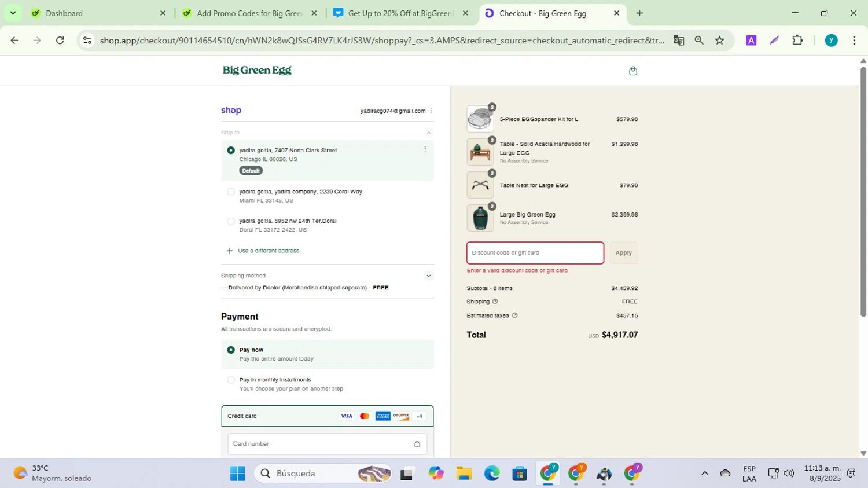Click the Visa card icon
868x488 pixels.
[346, 416]
